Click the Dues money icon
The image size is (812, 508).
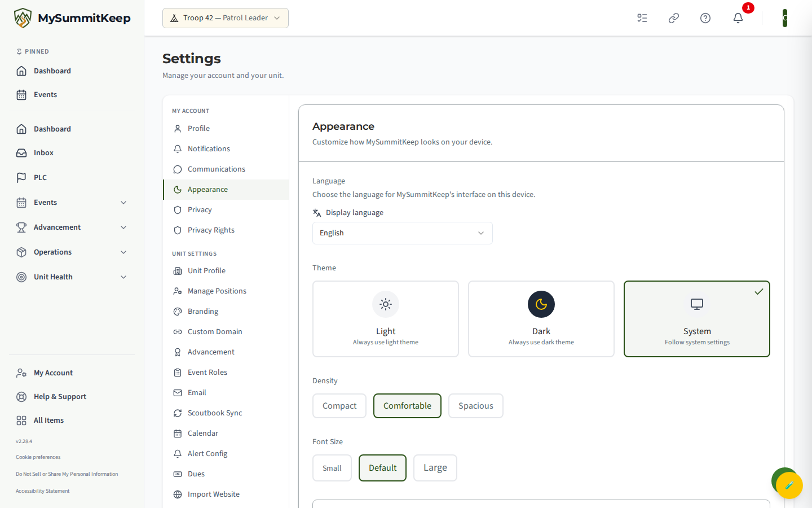click(178, 474)
